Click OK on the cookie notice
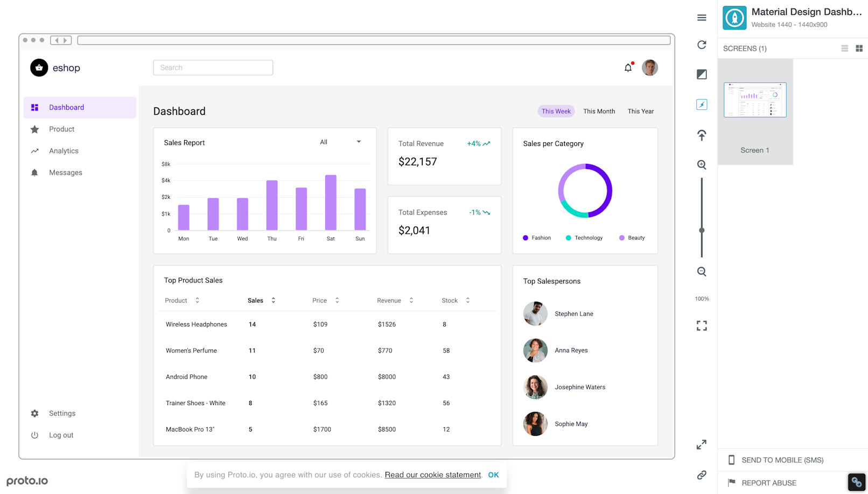868x494 pixels. point(493,475)
